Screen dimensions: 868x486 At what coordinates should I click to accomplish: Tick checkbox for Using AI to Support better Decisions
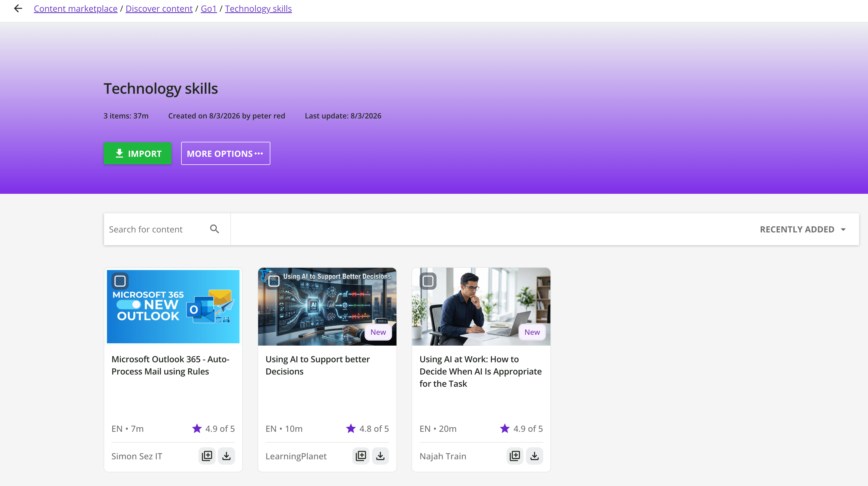point(274,281)
